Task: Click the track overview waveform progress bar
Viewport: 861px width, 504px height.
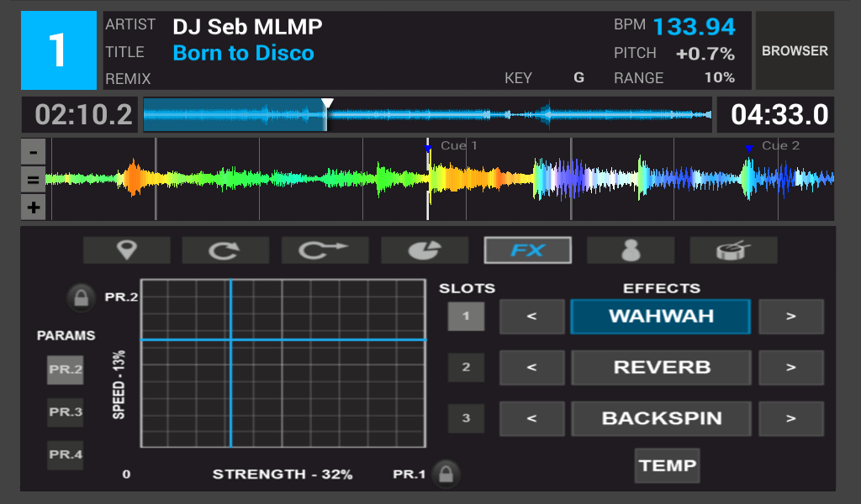Action: point(427,114)
